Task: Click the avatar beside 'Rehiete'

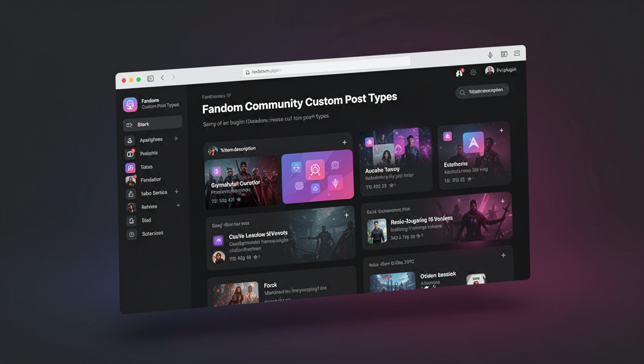Action: tap(131, 208)
